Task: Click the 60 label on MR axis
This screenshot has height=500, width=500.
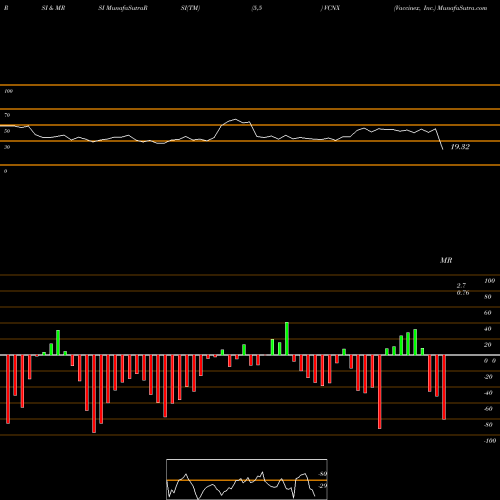Action: [x=488, y=313]
